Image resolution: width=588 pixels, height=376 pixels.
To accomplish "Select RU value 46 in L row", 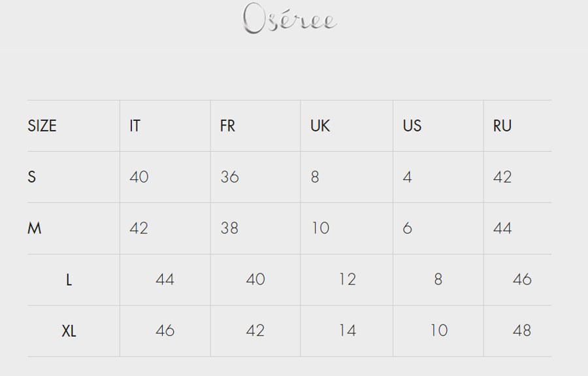I will [522, 280].
